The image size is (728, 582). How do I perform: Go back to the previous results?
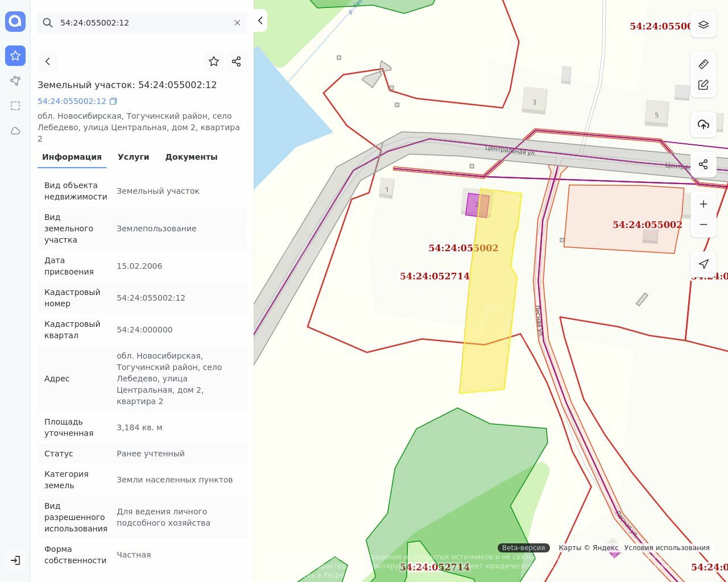(x=48, y=61)
